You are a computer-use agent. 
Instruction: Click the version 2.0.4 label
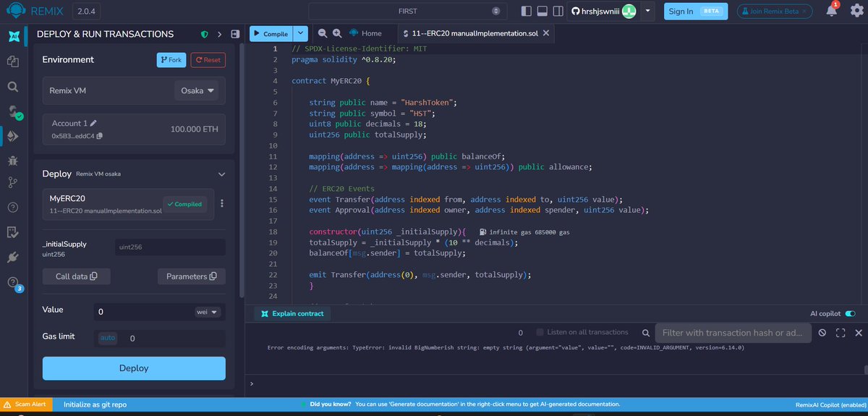[x=86, y=12]
